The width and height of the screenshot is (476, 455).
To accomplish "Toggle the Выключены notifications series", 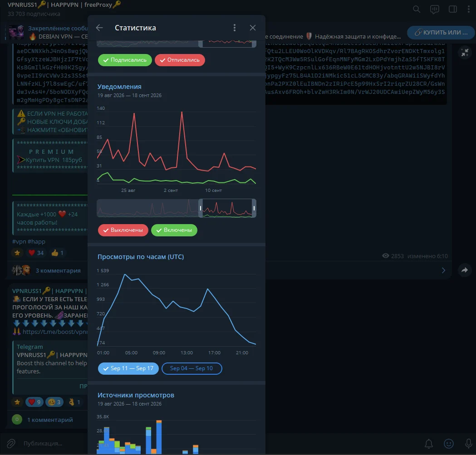I will click(x=123, y=230).
